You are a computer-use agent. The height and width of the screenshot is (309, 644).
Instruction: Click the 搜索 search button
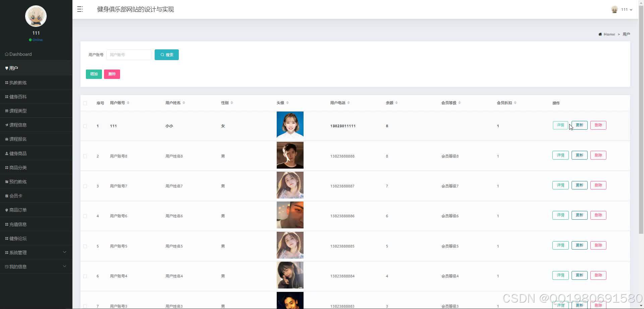pyautogui.click(x=167, y=55)
